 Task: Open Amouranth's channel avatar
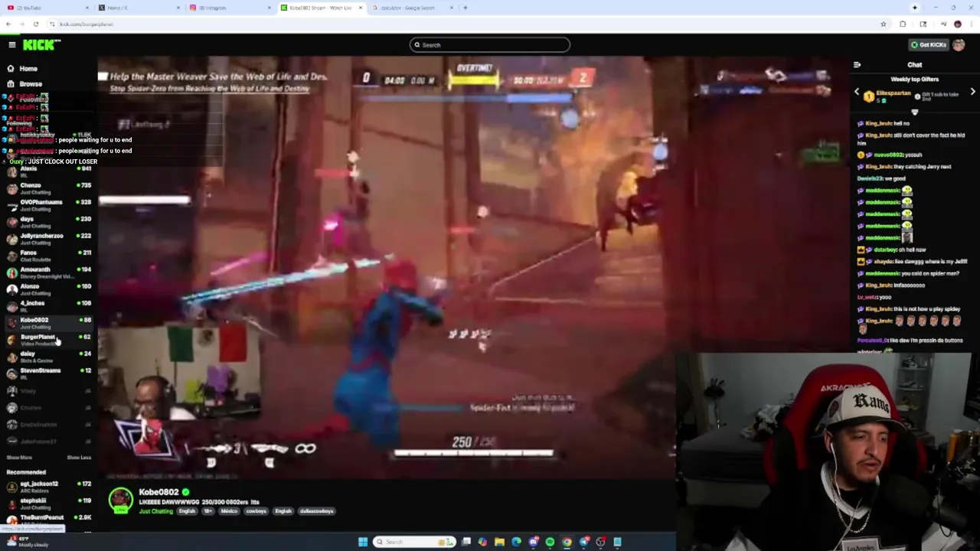coord(11,272)
